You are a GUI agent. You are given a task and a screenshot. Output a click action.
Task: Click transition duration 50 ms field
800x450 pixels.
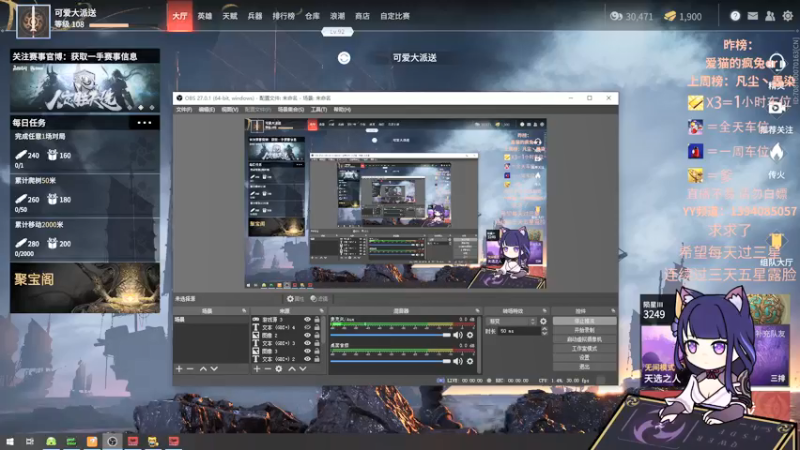point(519,331)
